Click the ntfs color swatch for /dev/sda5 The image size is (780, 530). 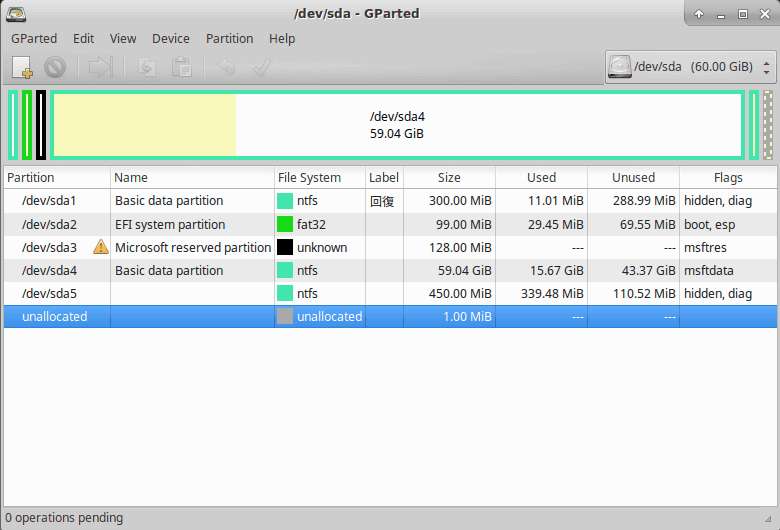pyautogui.click(x=285, y=293)
